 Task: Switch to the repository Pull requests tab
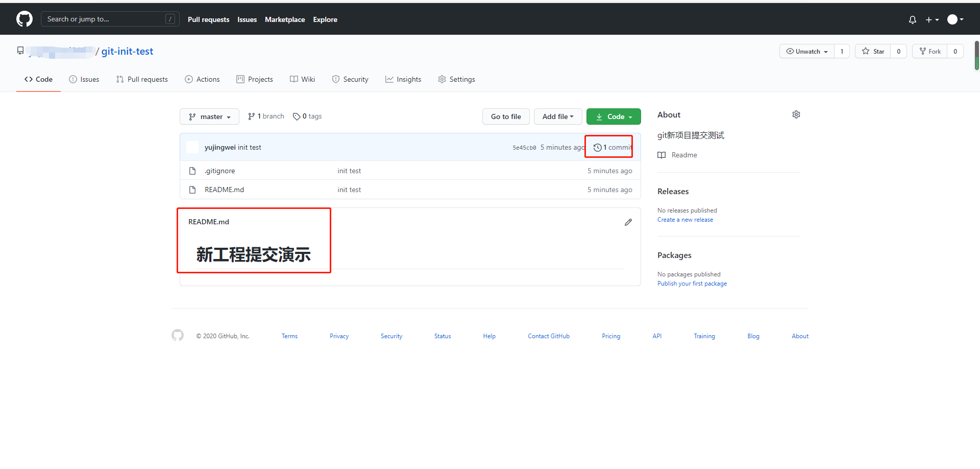[142, 79]
